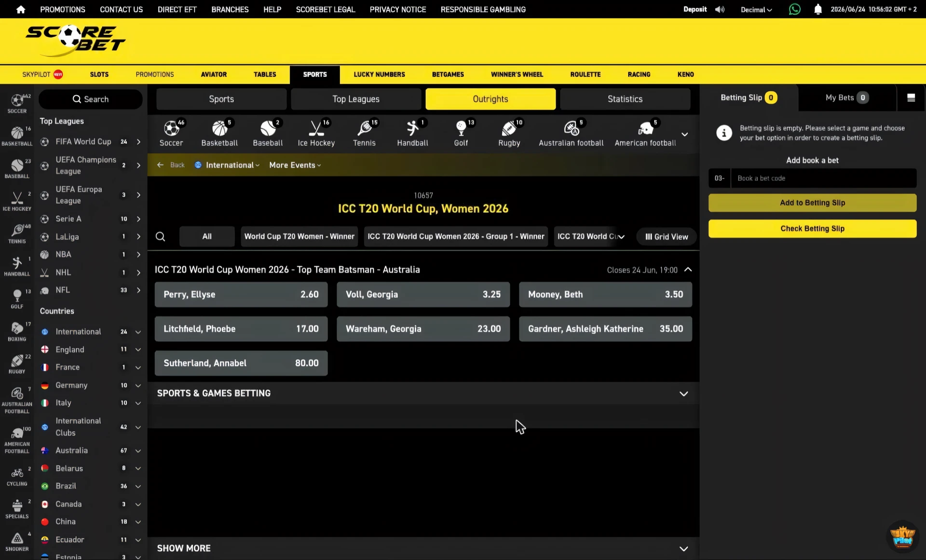
Task: Open the mascot chat widget
Action: coord(902,536)
